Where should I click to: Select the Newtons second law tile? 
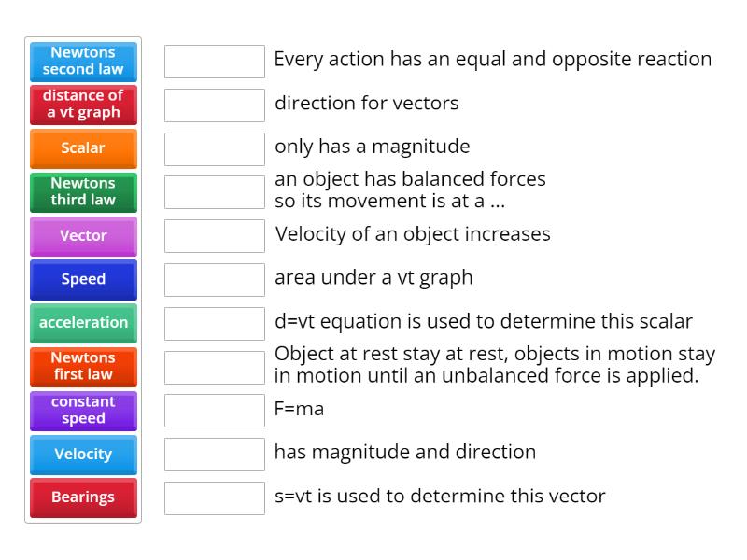pos(83,62)
